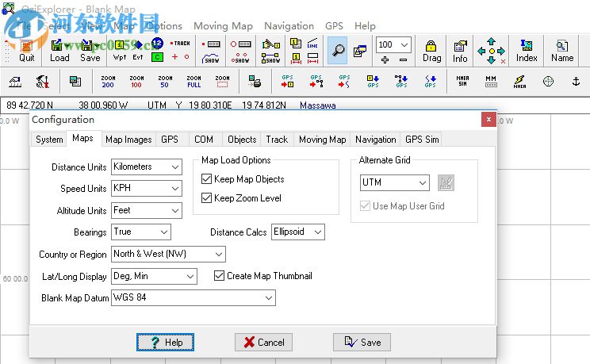Click the Name search icon
590x364 pixels.
[562, 52]
